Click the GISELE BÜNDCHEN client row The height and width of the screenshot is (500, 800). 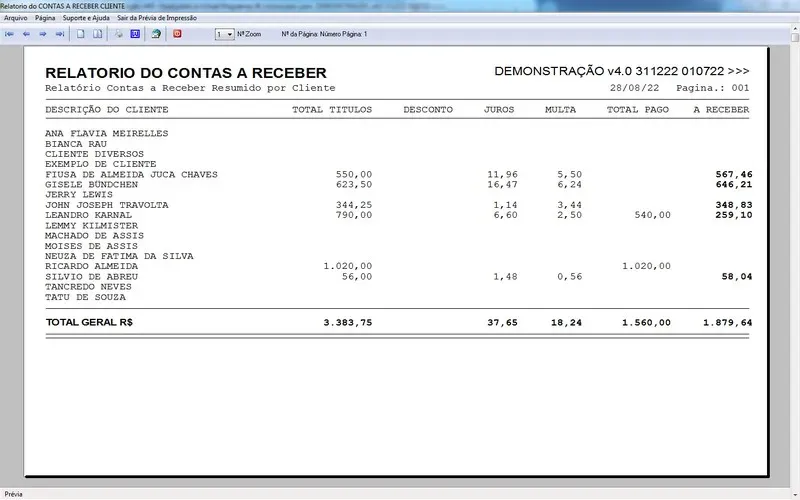[x=91, y=185]
